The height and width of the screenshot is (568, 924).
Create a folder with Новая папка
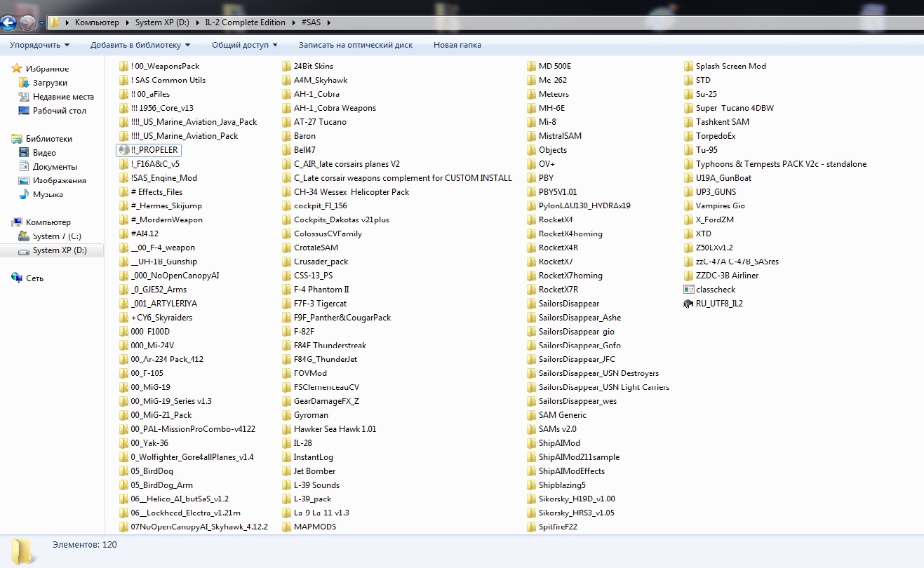pos(457,45)
